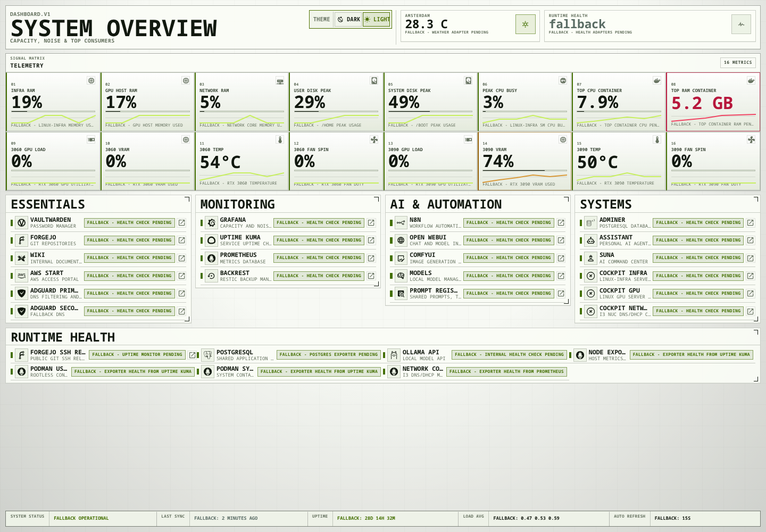766x532 pixels.
Task: Click the Backrest backup icon
Action: pyautogui.click(x=211, y=276)
